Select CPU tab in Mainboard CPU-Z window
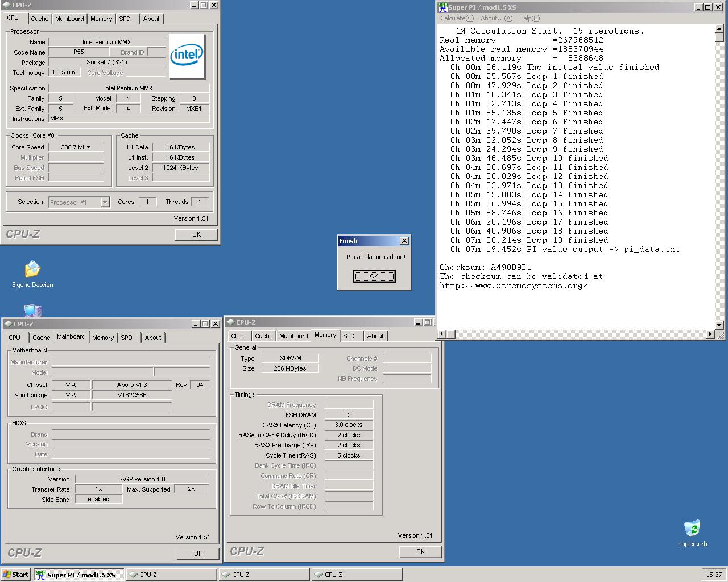Screen dimensions: 728x582 15,338
